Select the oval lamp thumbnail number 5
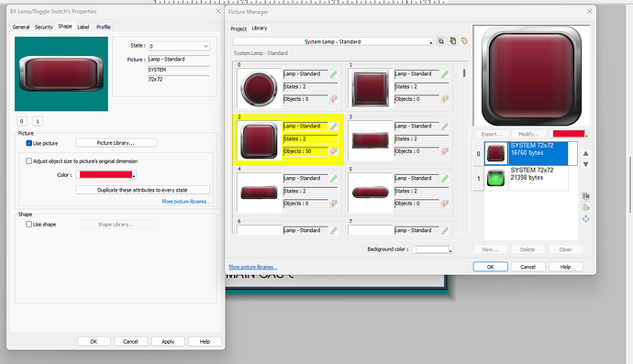This screenshot has width=633, height=364. [x=371, y=193]
